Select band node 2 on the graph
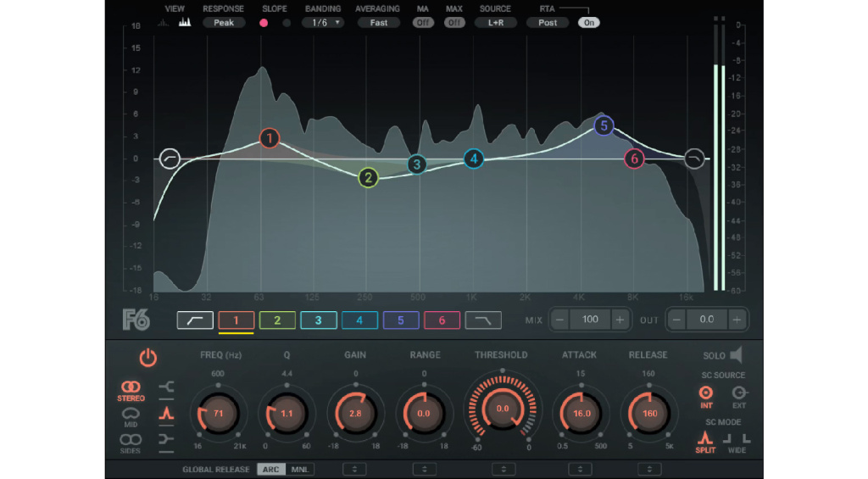The width and height of the screenshot is (868, 479). 368,178
